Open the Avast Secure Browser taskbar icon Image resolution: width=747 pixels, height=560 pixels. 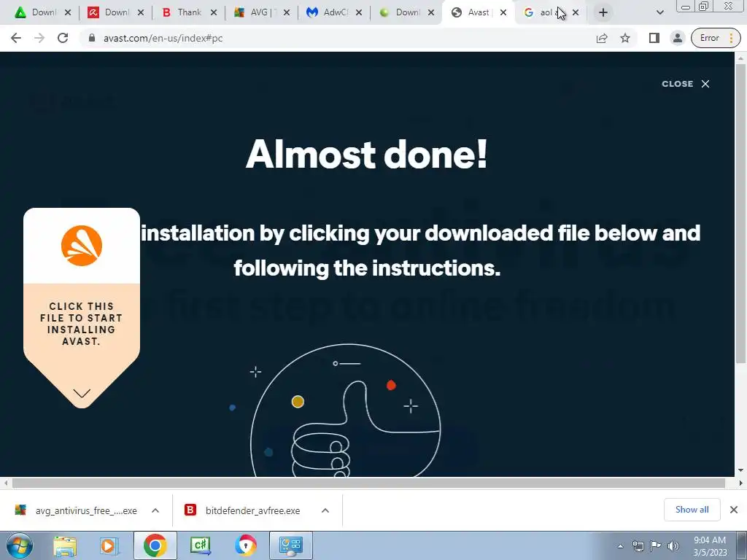[x=245, y=545]
